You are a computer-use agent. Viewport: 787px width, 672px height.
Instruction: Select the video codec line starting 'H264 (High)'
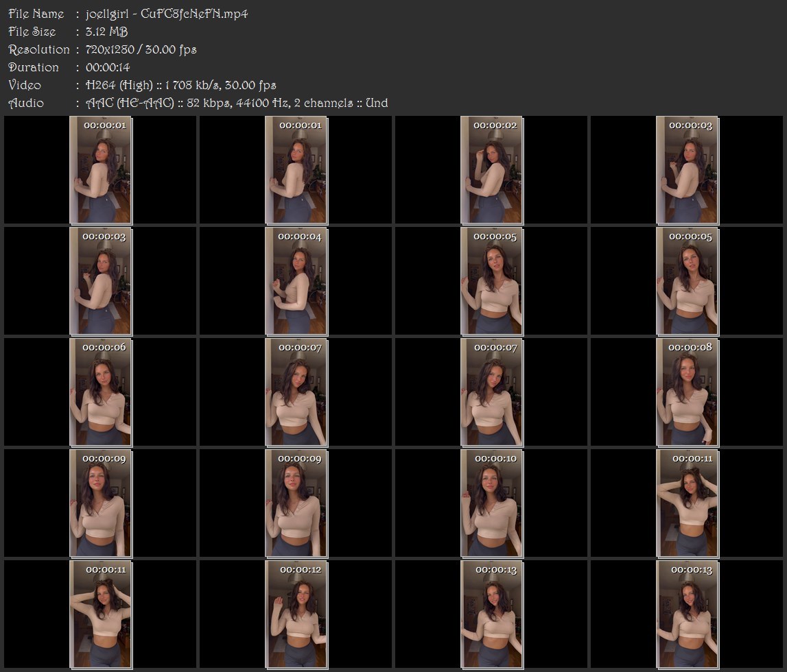180,85
